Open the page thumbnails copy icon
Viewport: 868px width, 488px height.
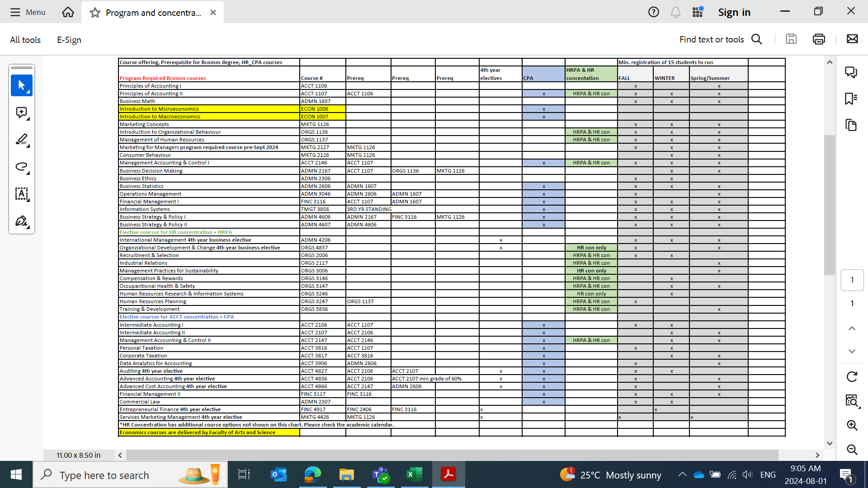pos(851,125)
